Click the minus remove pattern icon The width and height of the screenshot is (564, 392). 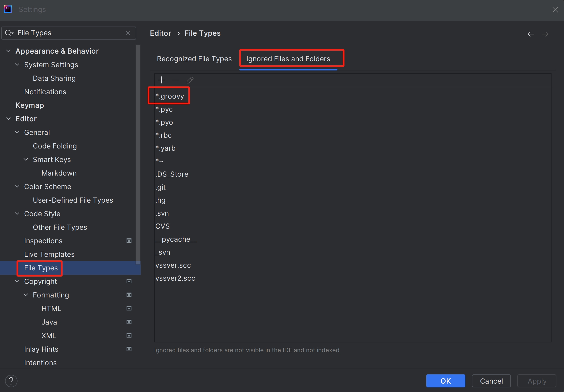(176, 80)
